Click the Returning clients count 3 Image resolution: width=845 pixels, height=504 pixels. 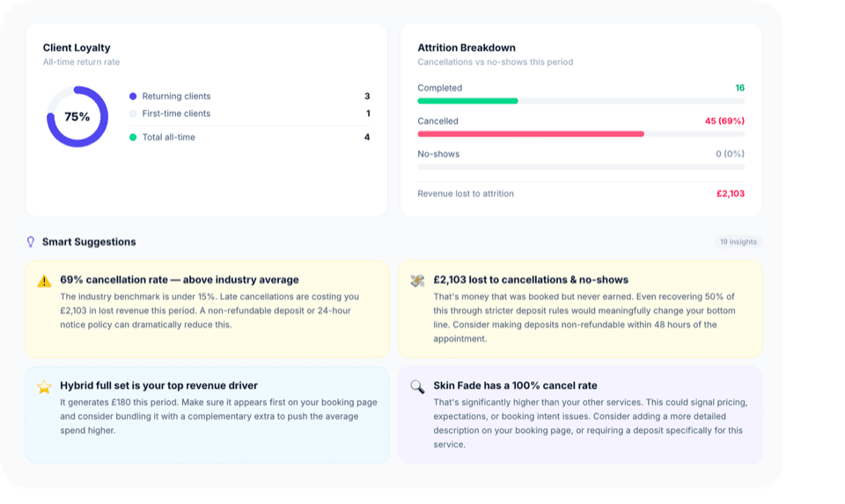[x=367, y=97]
